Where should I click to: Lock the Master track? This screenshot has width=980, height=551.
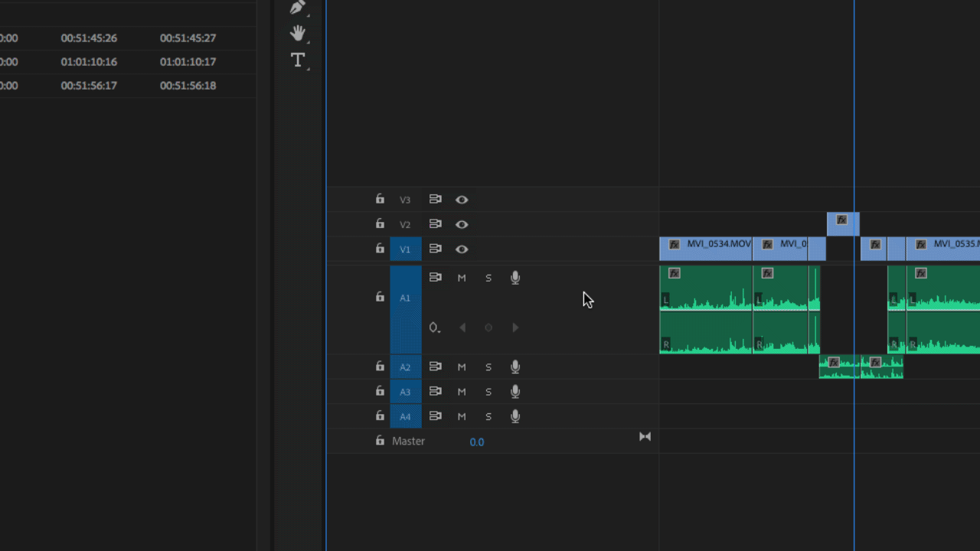click(x=379, y=441)
